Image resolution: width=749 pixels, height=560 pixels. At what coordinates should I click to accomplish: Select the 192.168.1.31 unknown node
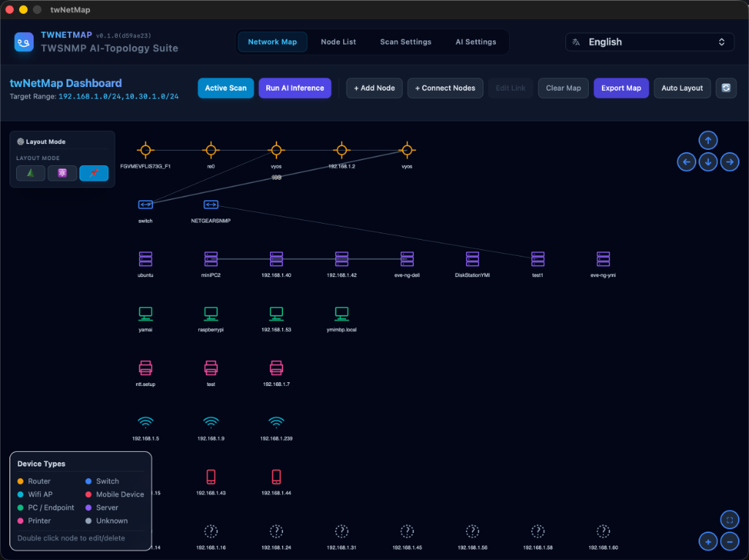[x=342, y=531]
